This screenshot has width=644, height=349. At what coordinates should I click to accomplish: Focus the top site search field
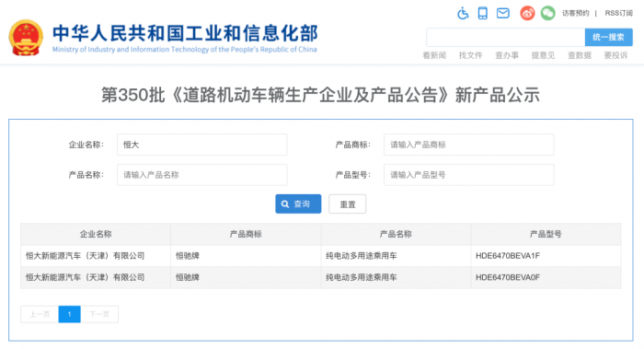506,38
